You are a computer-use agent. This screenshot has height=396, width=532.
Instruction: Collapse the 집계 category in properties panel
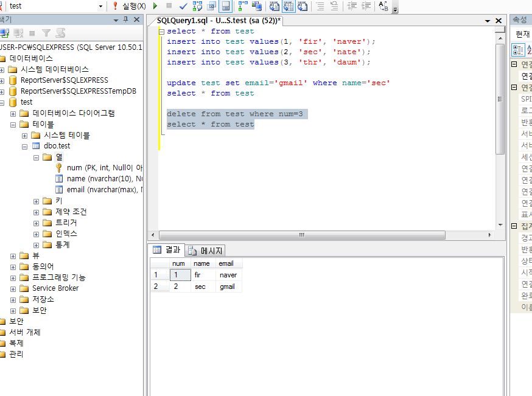514,226
